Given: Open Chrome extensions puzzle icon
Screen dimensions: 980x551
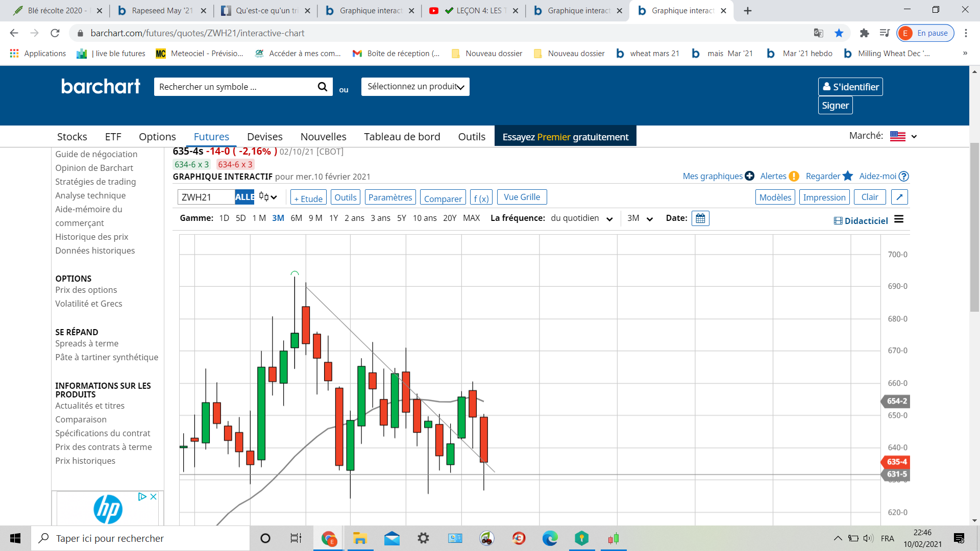Looking at the screenshot, I should coord(864,33).
